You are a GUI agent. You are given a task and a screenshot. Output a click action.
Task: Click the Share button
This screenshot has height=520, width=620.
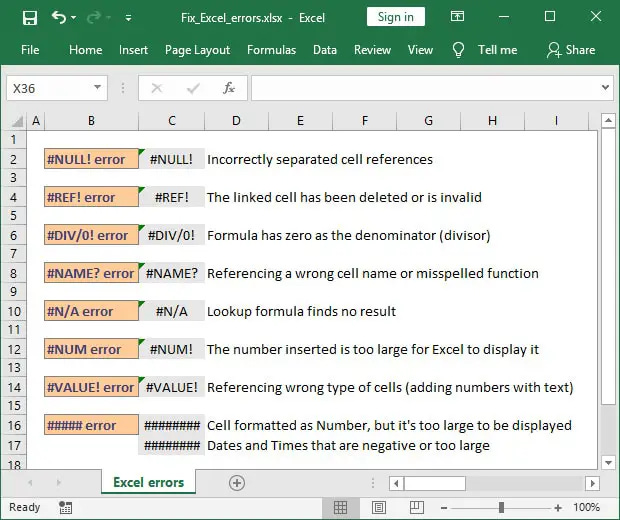(571, 50)
